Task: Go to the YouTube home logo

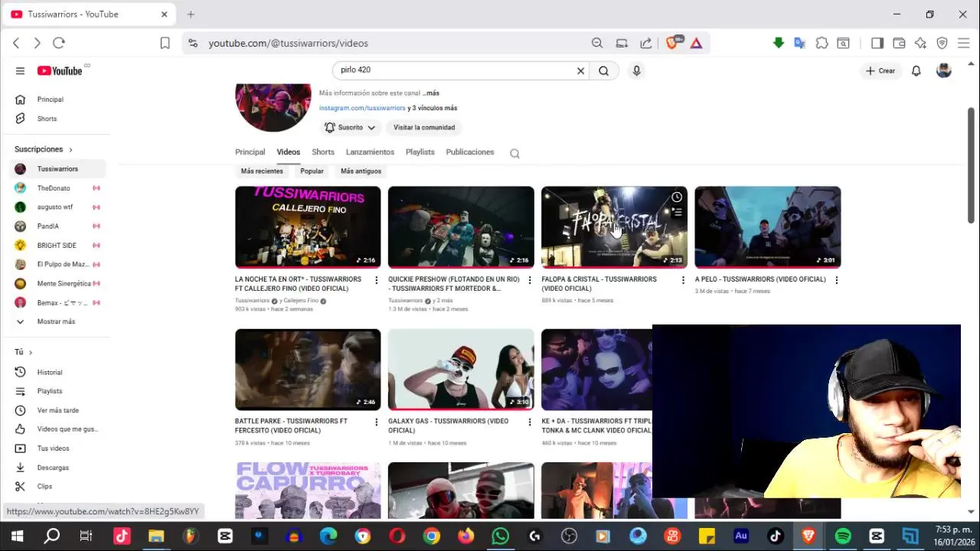Action: (x=60, y=70)
